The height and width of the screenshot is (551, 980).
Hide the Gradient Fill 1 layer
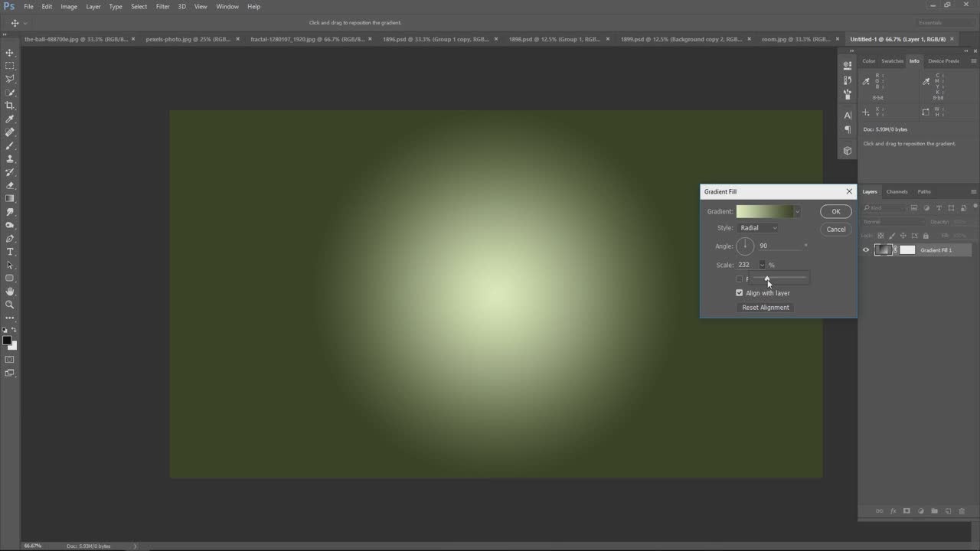click(866, 250)
